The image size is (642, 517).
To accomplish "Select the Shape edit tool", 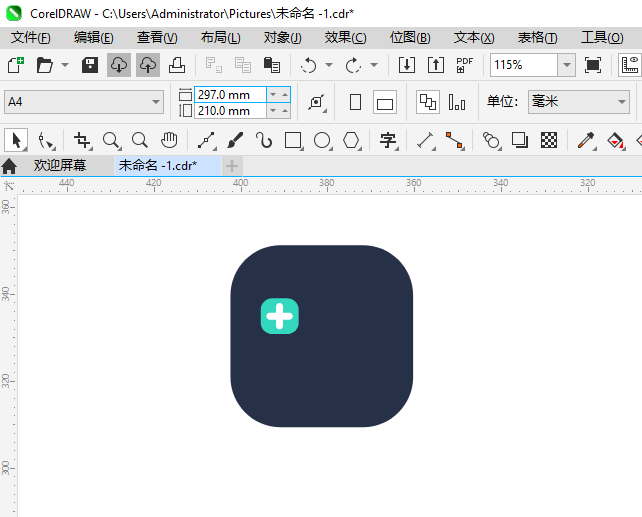I will [46, 140].
